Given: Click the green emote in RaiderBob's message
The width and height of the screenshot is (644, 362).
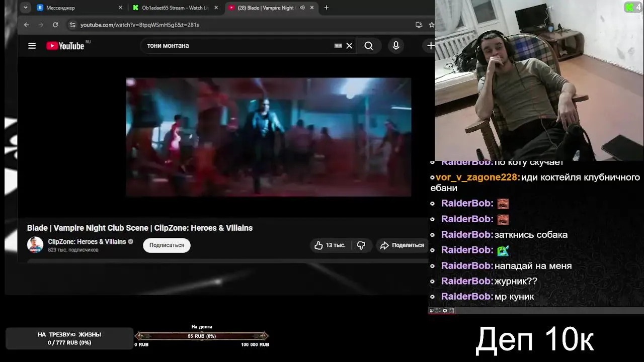Looking at the screenshot, I should coord(503,250).
